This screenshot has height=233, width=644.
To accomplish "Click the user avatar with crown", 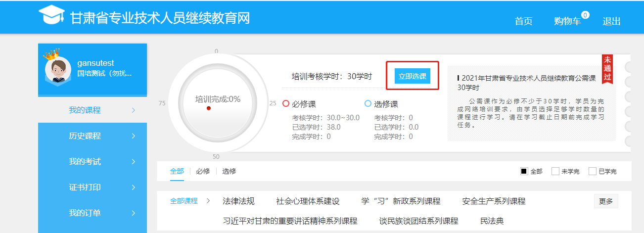I will (57, 69).
